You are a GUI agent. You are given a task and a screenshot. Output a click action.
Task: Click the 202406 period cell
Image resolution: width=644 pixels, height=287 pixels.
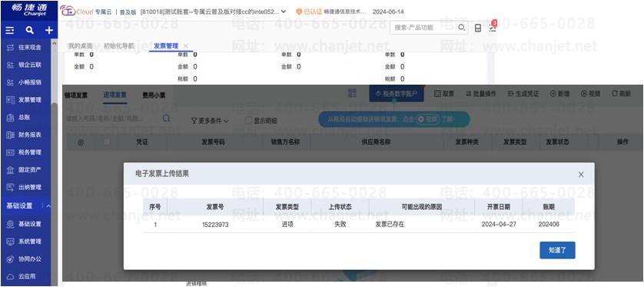pos(549,225)
